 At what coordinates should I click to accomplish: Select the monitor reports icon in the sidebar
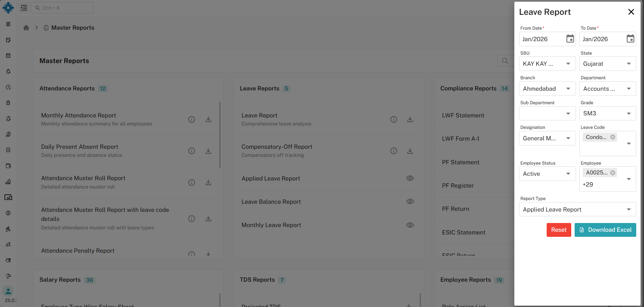(8, 197)
